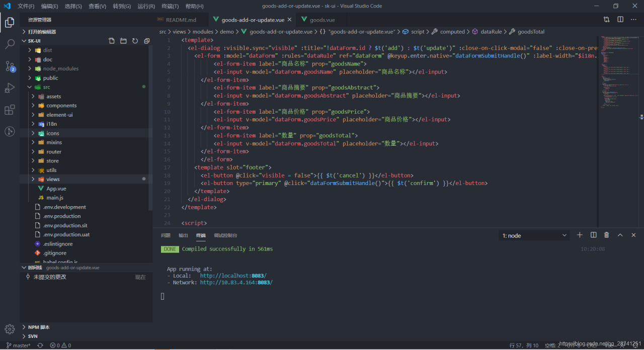Image resolution: width=644 pixels, height=350 pixels.
Task: Click computed in the breadcrumb
Action: (x=452, y=32)
